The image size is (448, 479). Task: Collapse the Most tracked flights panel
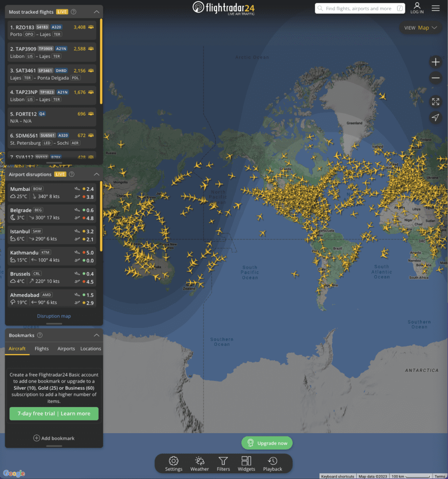point(97,11)
